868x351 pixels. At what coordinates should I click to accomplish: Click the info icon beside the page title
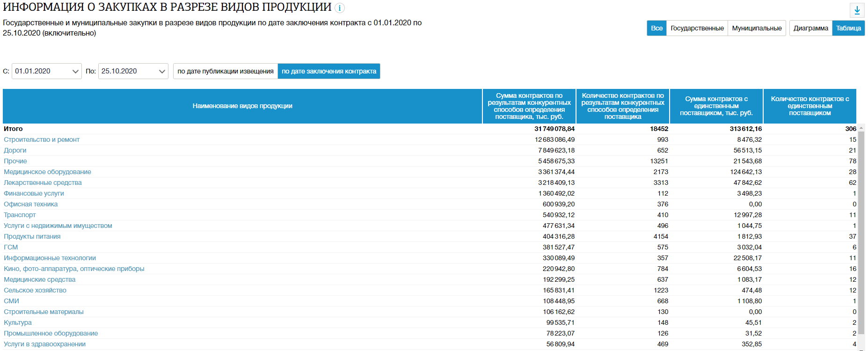tap(340, 8)
